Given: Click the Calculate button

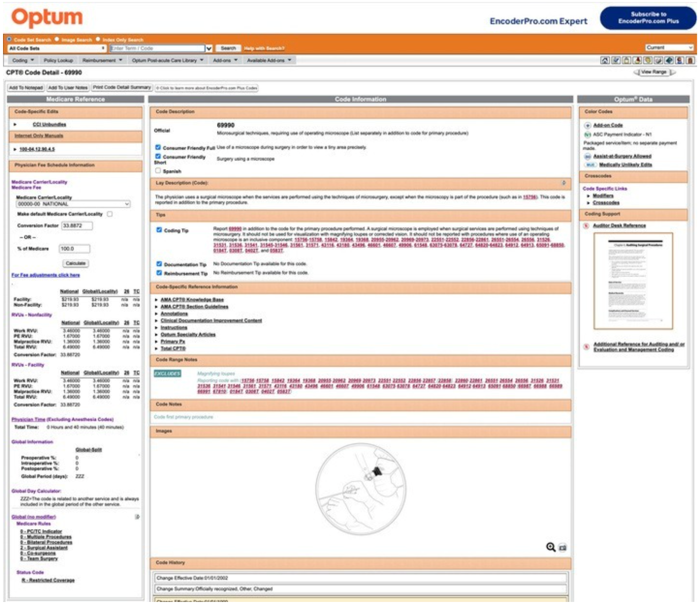Looking at the screenshot, I should (75, 263).
